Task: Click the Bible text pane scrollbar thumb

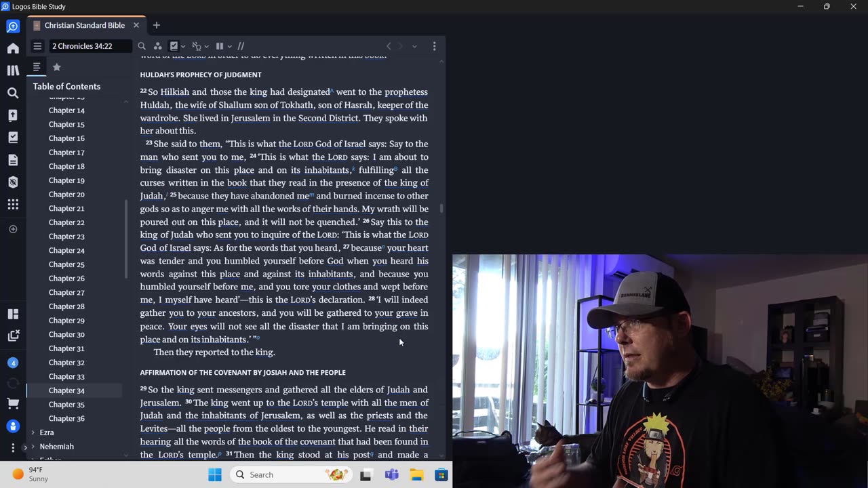Action: click(441, 209)
